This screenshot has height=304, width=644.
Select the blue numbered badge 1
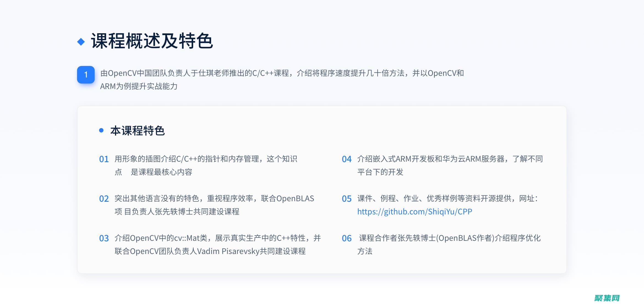[x=86, y=74]
